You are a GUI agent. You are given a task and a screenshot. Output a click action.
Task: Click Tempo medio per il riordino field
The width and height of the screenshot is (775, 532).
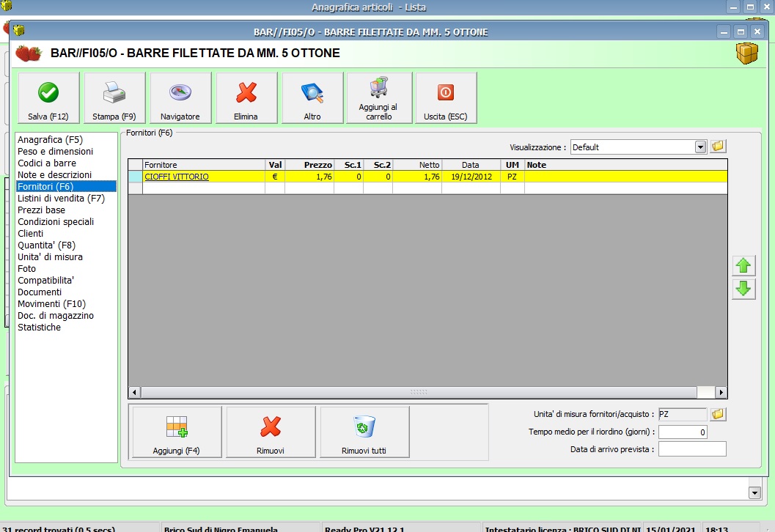683,432
